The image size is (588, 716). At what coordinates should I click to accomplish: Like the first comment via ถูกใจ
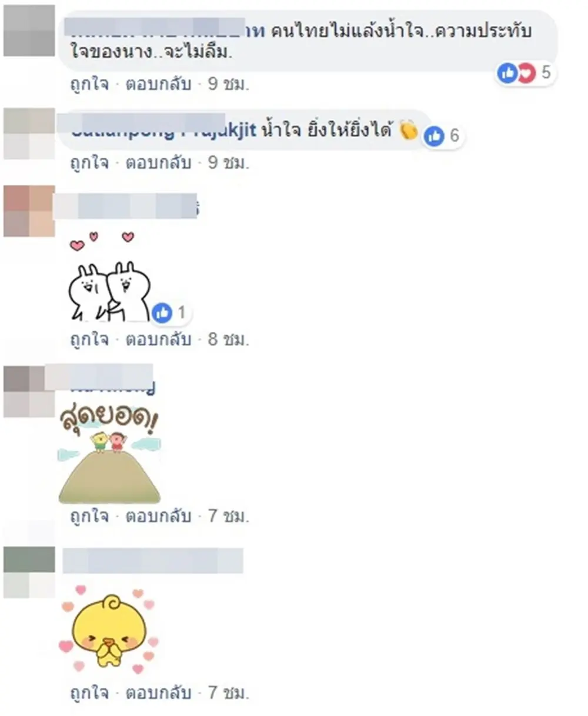89,84
